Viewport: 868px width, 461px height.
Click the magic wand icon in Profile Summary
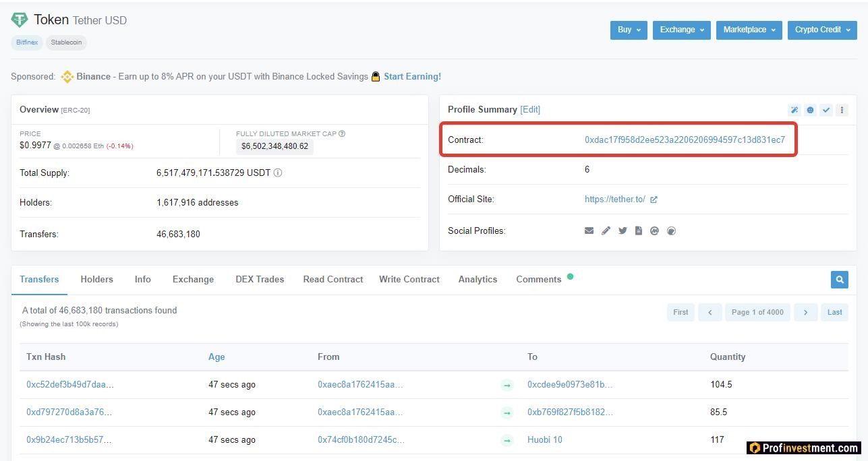point(794,110)
